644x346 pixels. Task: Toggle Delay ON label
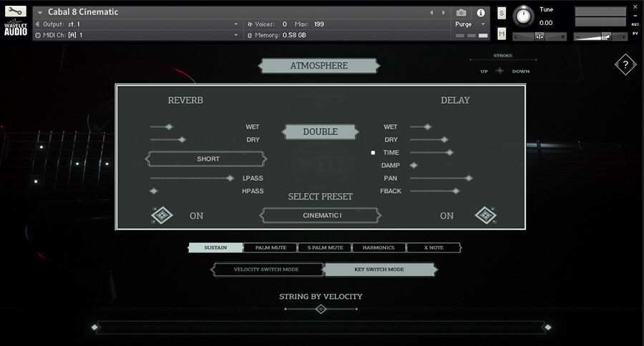coord(447,216)
